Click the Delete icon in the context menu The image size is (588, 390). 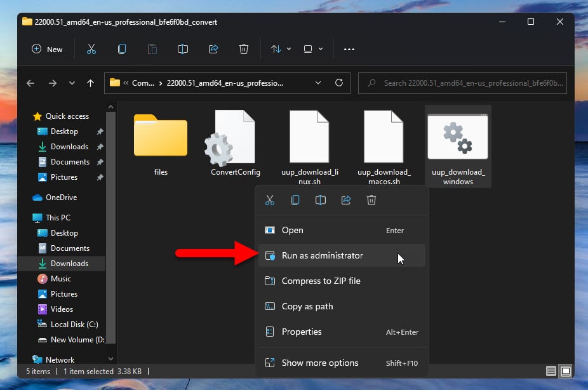tap(371, 200)
